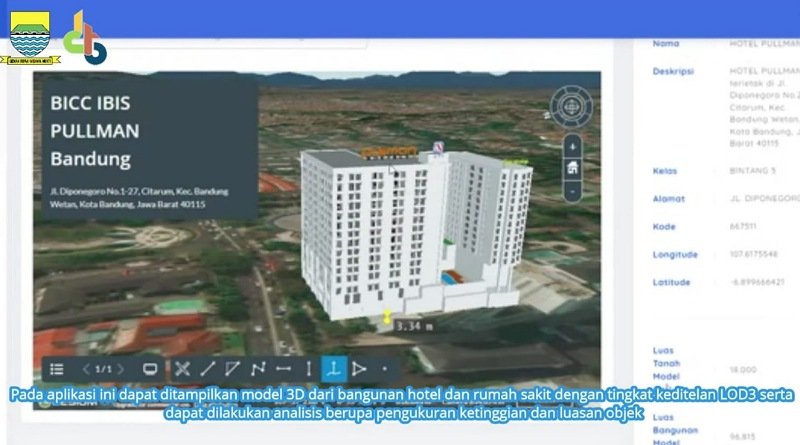
Task: Click the 18.000 land area value
Action: point(743,369)
